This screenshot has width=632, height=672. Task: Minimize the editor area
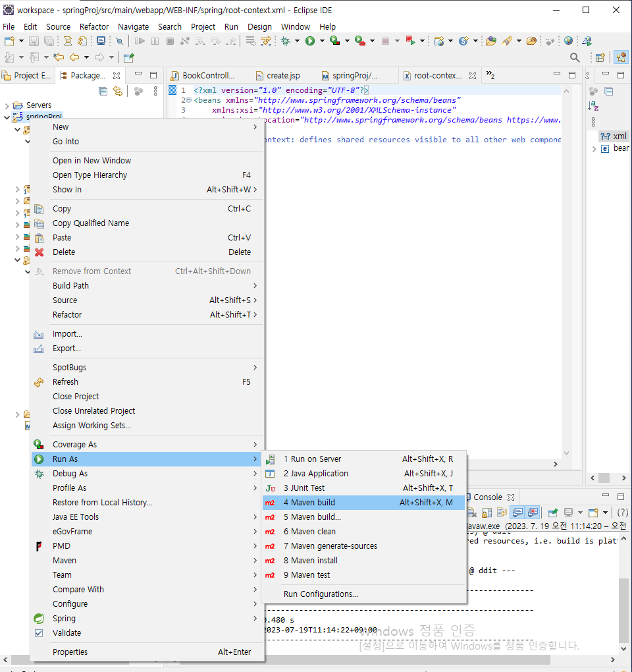click(557, 74)
